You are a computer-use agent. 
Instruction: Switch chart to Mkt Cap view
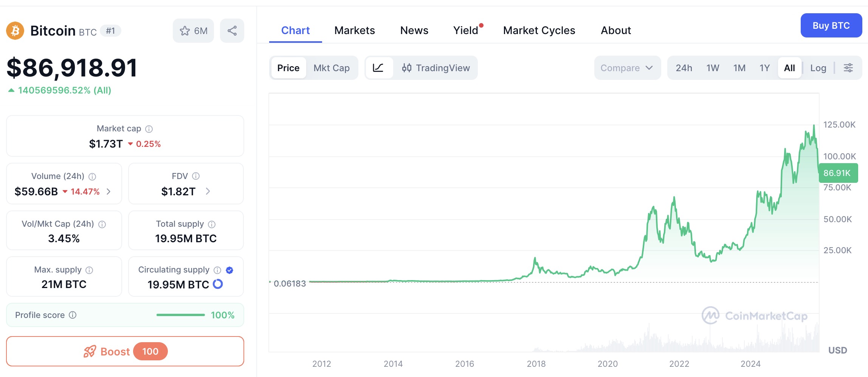tap(332, 68)
